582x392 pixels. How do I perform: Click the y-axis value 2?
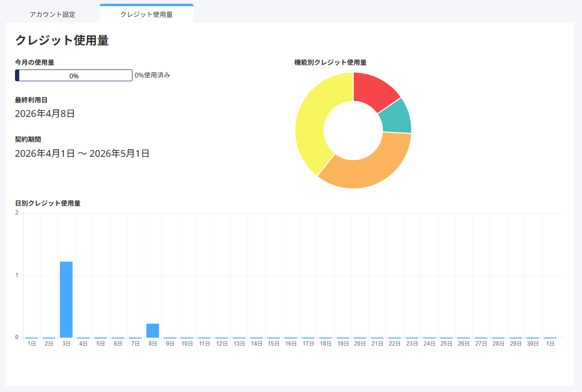click(x=17, y=213)
